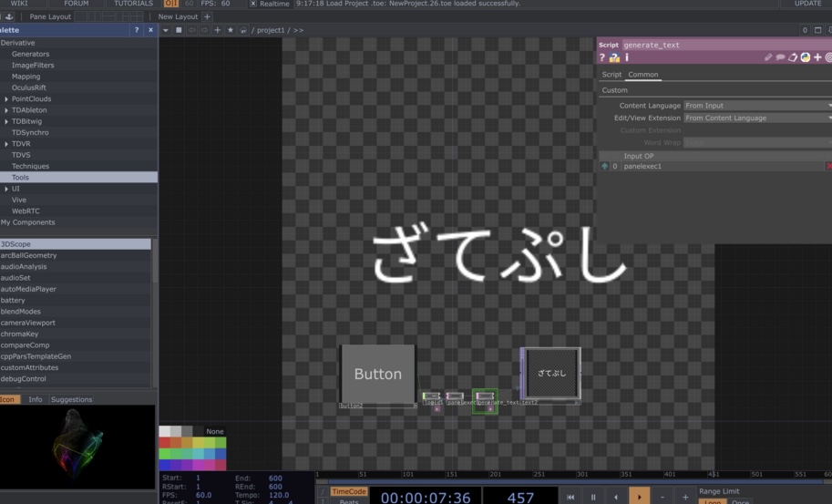Open the TUTORIALS link
Screen dimensions: 832x504
click(x=133, y=4)
